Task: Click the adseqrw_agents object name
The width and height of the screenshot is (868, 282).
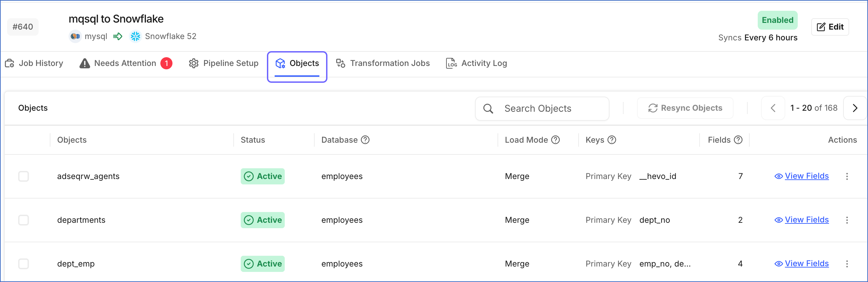Action: click(x=88, y=176)
